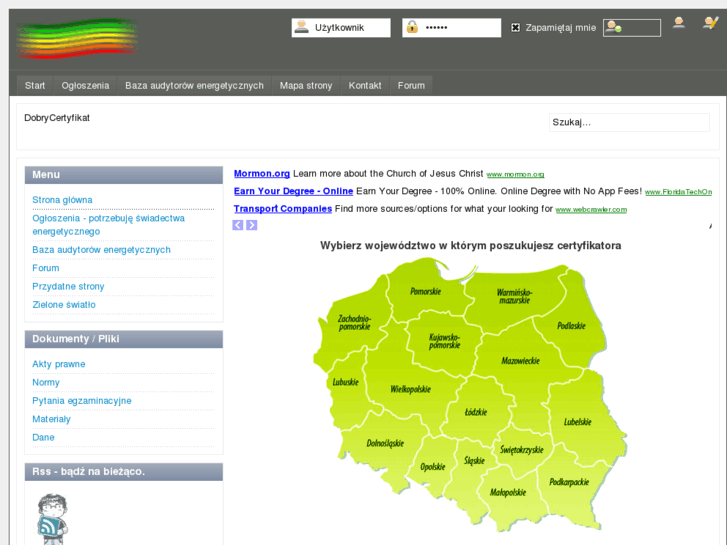727x545 pixels.
Task: Open the 'Baza audytorów energetycznych' top menu item
Action: [194, 86]
